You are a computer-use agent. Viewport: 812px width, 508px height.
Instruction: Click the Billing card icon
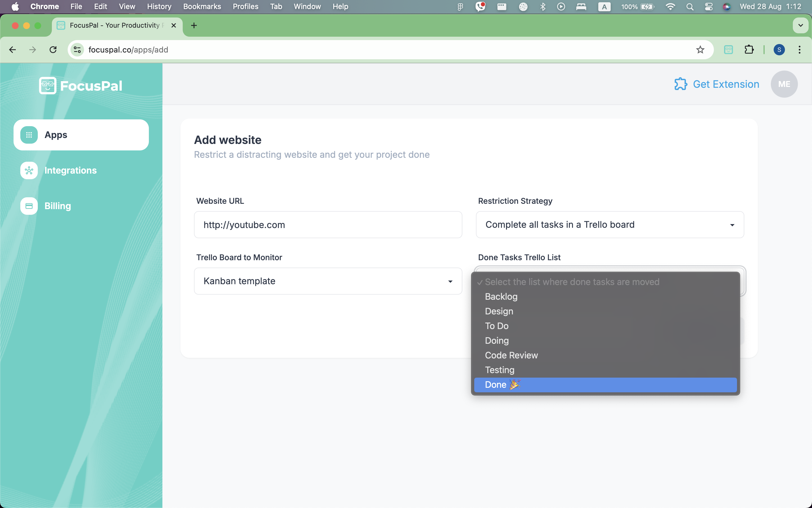(x=29, y=206)
